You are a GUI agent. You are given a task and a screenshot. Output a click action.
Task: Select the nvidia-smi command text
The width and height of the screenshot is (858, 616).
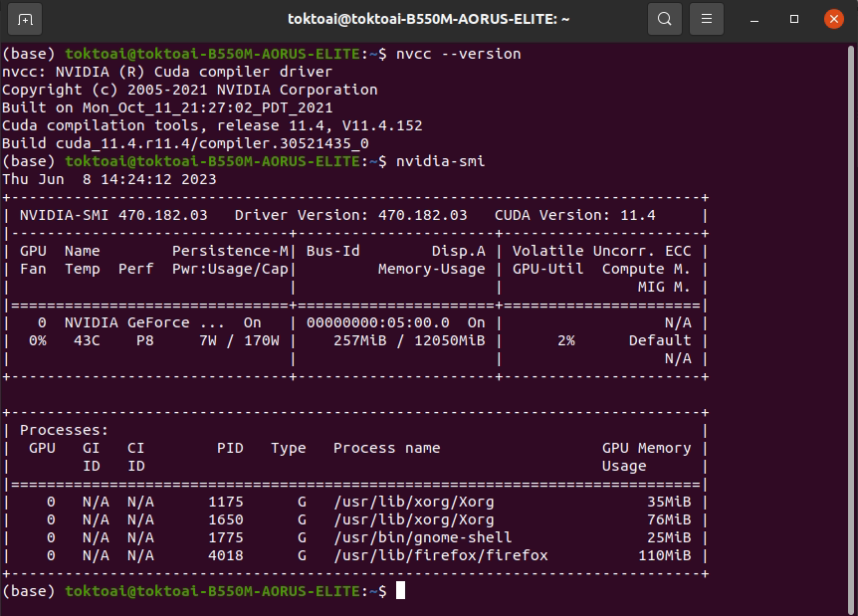pyautogui.click(x=442, y=160)
